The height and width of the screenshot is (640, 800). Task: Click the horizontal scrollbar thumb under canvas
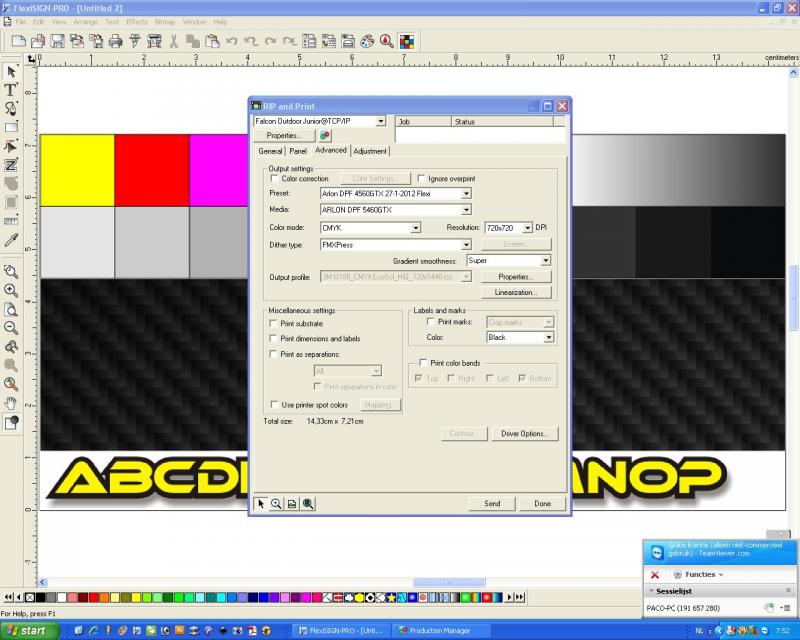click(x=449, y=582)
